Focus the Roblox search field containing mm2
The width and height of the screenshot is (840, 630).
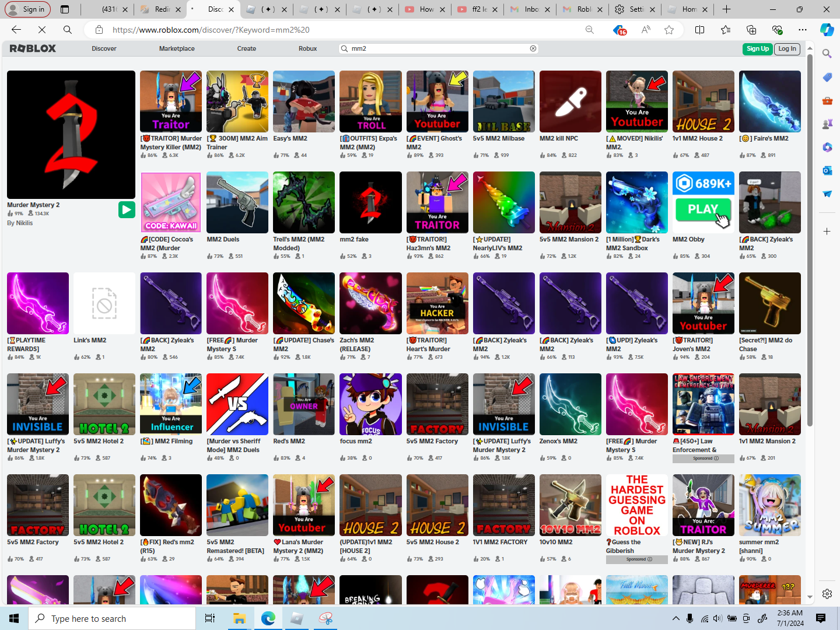[x=438, y=48]
